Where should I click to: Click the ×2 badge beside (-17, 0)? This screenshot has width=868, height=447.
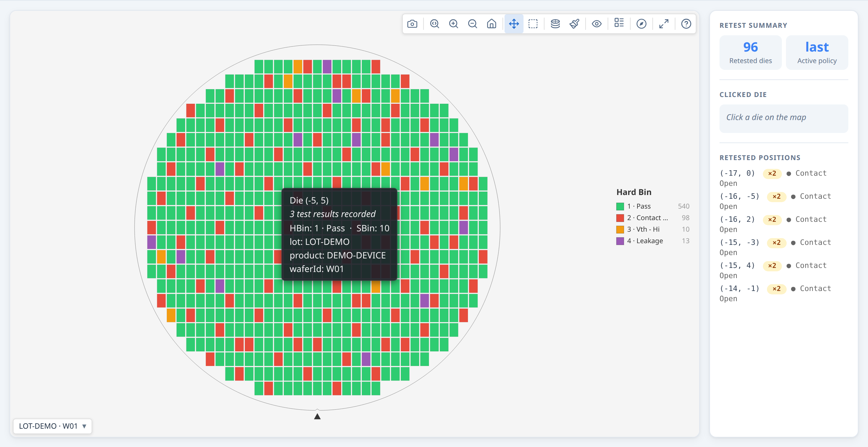(772, 173)
